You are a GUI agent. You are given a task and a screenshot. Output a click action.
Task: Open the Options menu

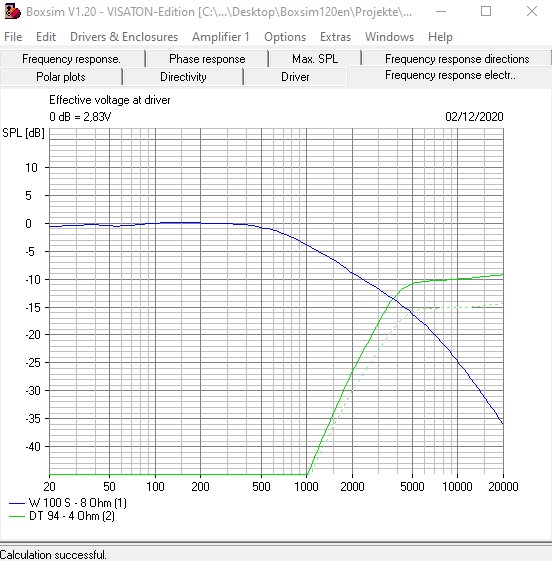pos(285,37)
